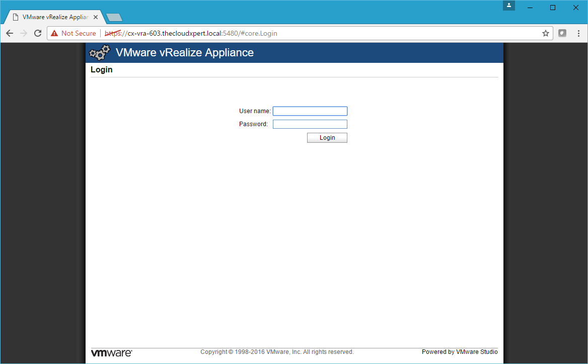588x364 pixels.
Task: Reload the vRealize Appliance page
Action: point(38,33)
